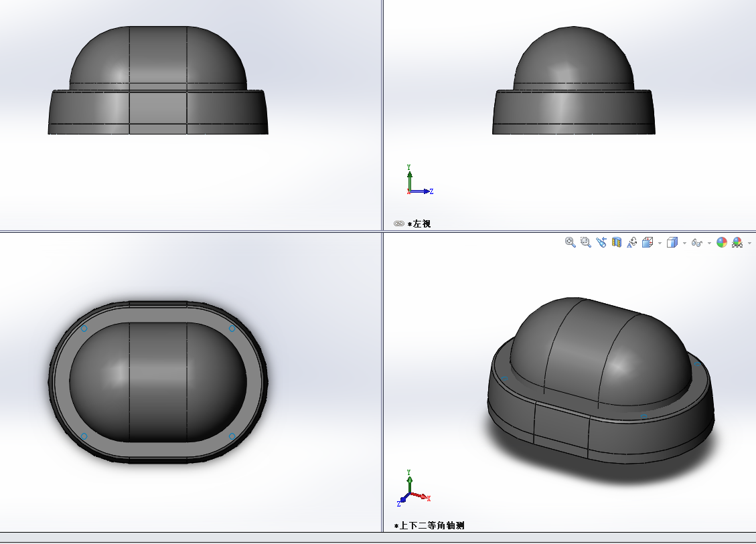Toggle the linked views chain icon
This screenshot has width=756, height=544.
(x=399, y=224)
